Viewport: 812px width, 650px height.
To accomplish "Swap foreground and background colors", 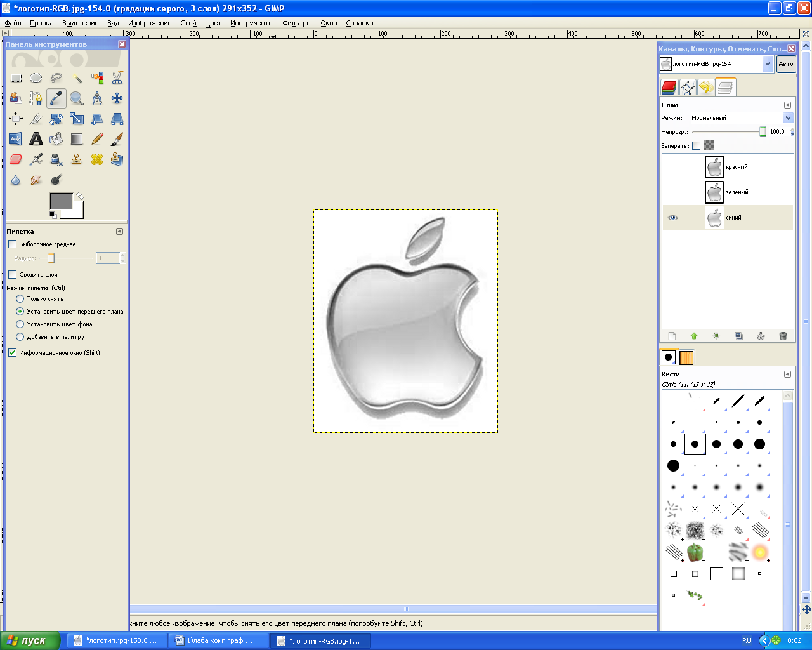I will pos(79,196).
